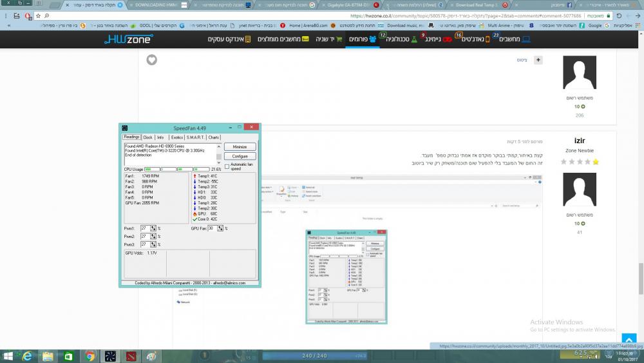The image size is (644, 363).
Task: Click the Windows Start button
Action: click(8, 355)
